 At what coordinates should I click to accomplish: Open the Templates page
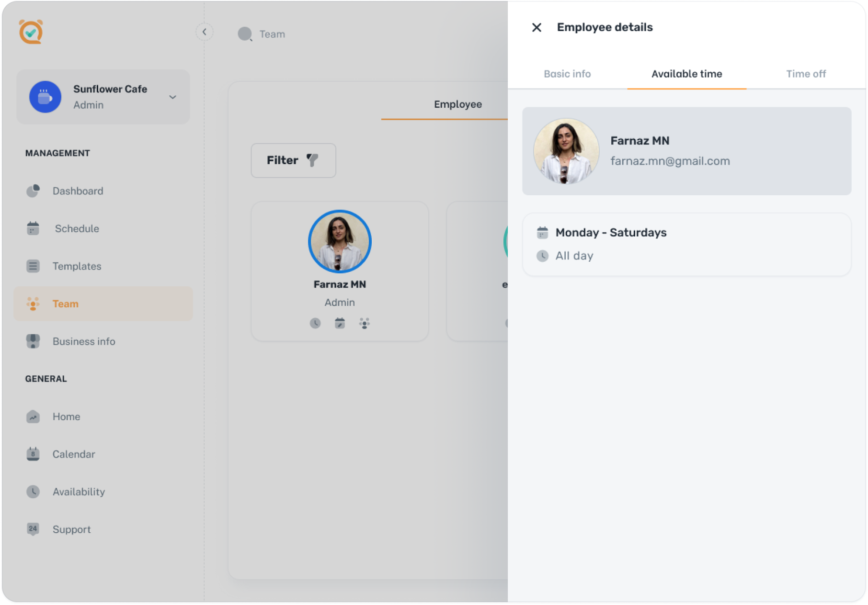[x=77, y=266]
